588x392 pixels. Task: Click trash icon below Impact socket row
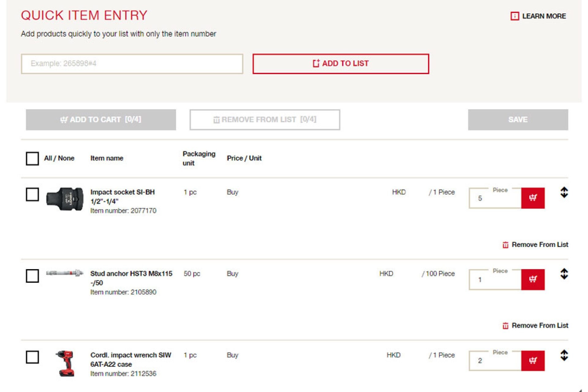tap(505, 245)
